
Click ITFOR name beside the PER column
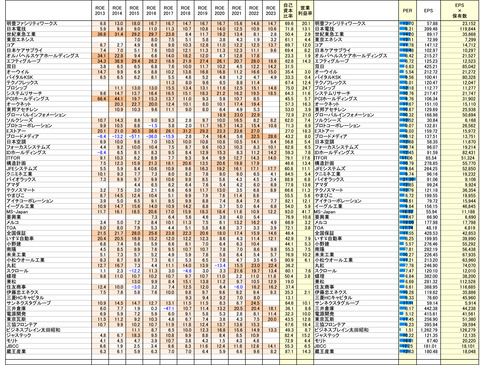321,158
